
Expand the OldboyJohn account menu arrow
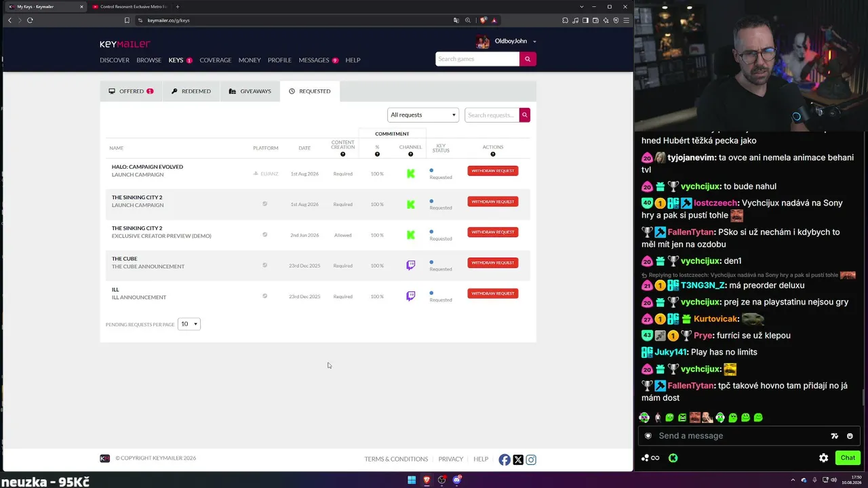point(534,41)
